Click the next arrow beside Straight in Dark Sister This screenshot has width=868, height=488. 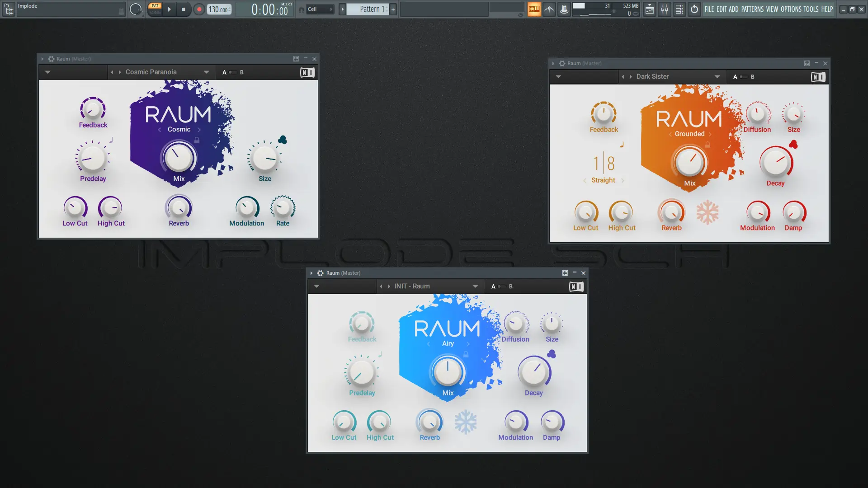pos(623,180)
